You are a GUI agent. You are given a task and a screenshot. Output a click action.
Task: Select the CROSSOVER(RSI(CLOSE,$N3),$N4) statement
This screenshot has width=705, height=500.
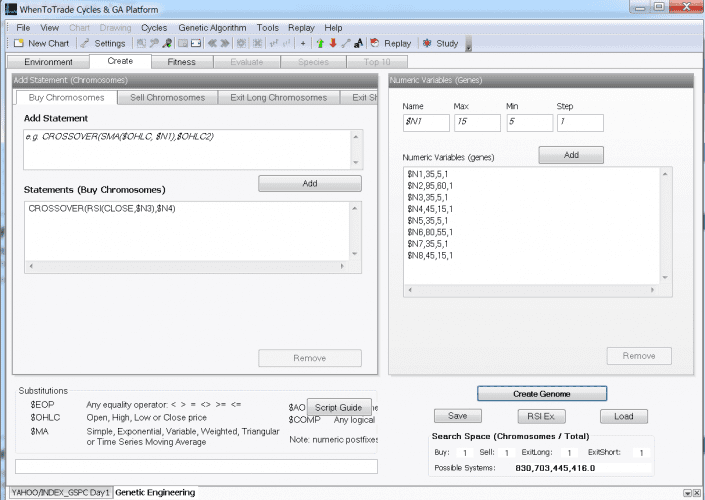102,209
